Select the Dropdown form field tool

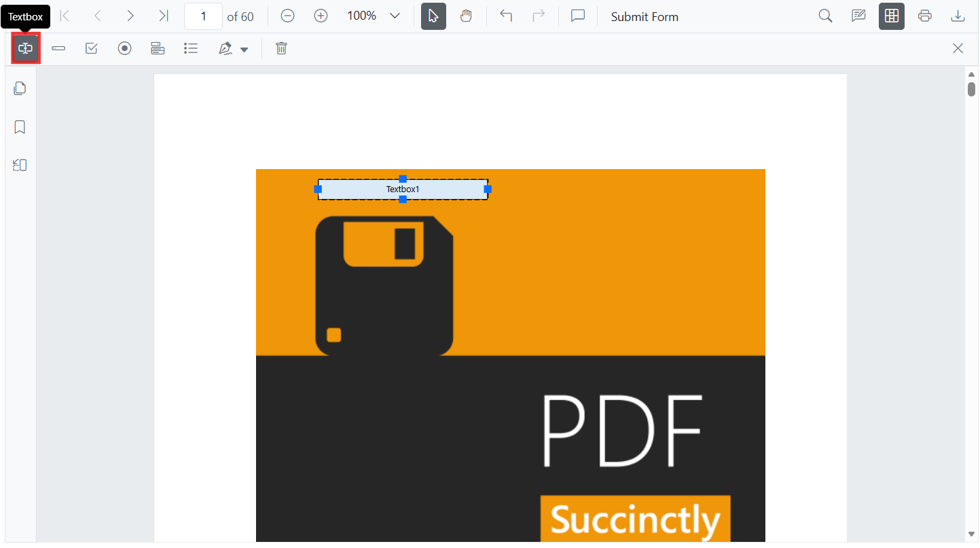coord(158,48)
